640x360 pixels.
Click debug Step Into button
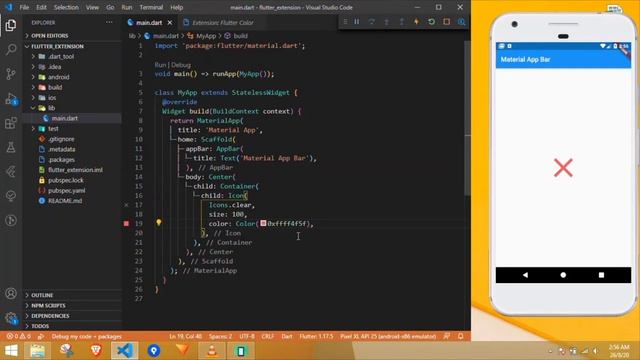click(x=387, y=22)
